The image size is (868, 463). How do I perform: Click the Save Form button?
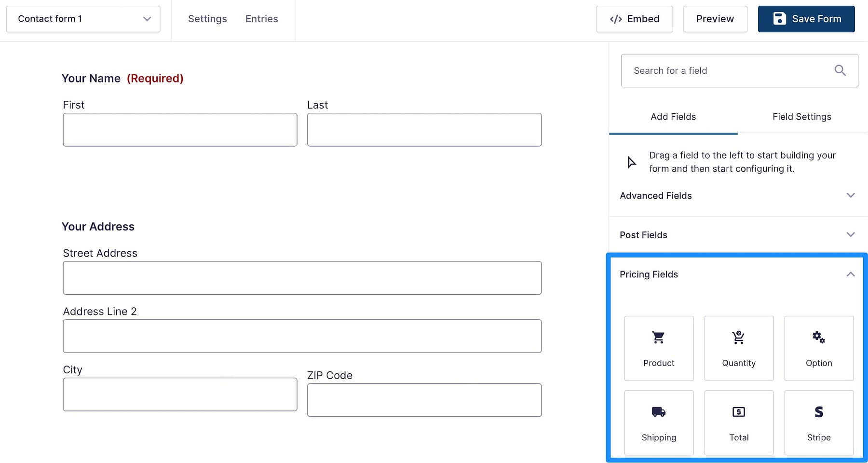click(806, 19)
